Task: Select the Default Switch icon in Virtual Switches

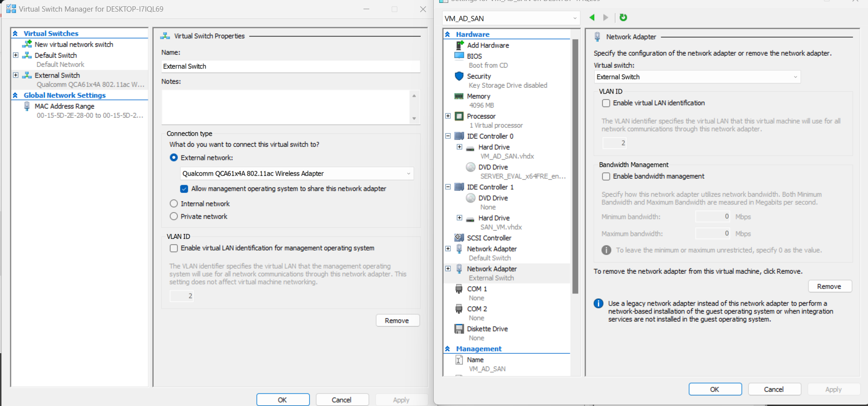Action: [27, 55]
